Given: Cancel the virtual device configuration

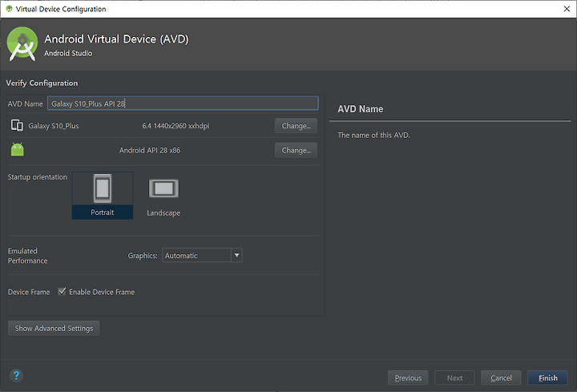Looking at the screenshot, I should [501, 378].
